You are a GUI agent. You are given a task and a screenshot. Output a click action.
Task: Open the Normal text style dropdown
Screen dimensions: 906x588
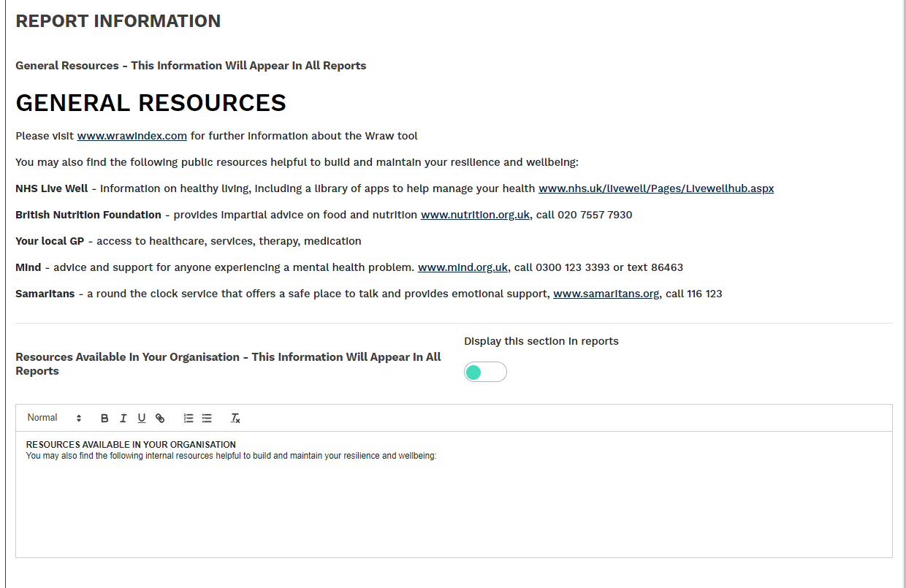tap(55, 418)
